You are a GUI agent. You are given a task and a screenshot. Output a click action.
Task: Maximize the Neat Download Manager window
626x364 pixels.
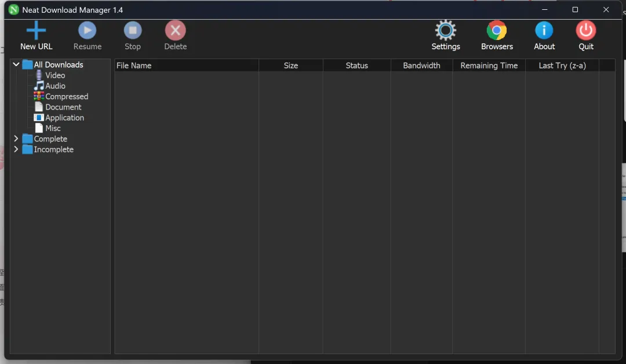pos(575,10)
